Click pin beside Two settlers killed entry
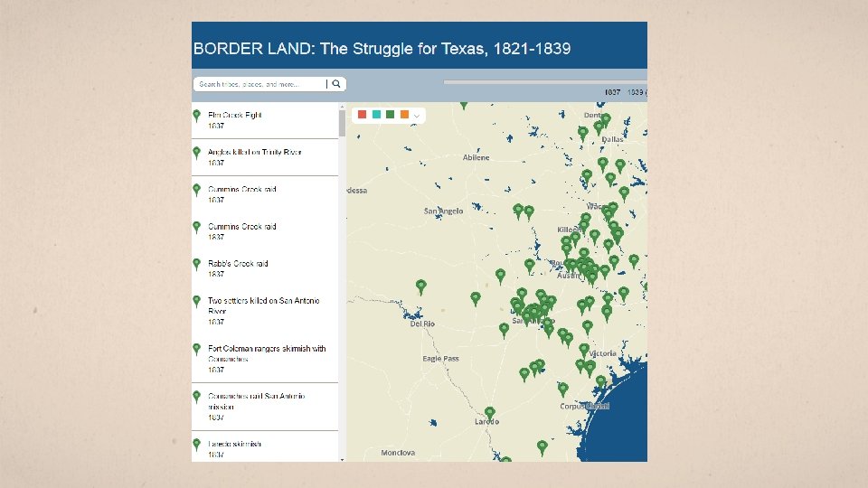Image resolution: width=868 pixels, height=488 pixels. pos(196,301)
